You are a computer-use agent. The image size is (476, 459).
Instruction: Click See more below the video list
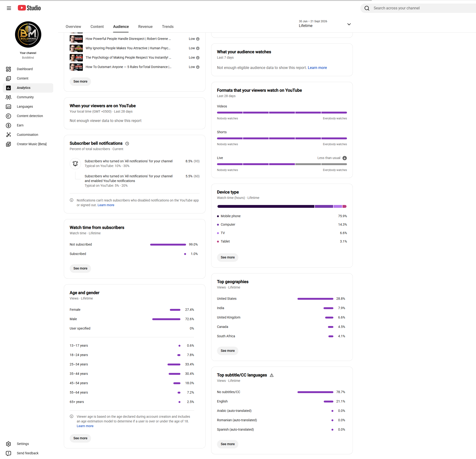click(x=80, y=82)
